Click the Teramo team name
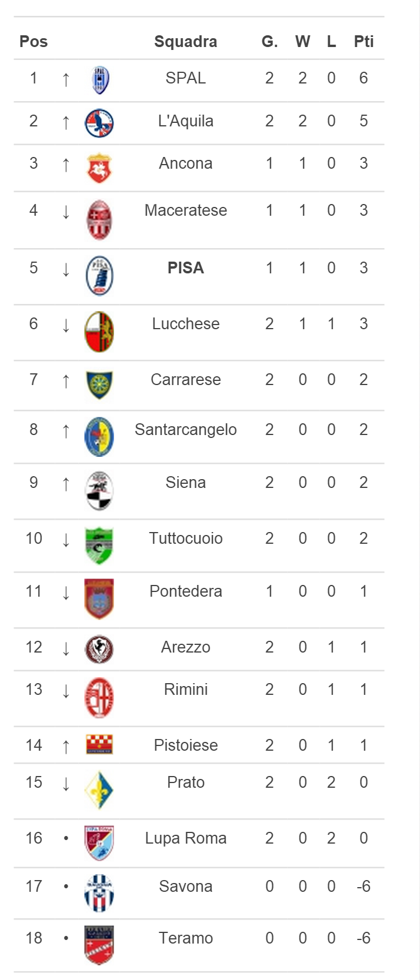 (x=186, y=938)
